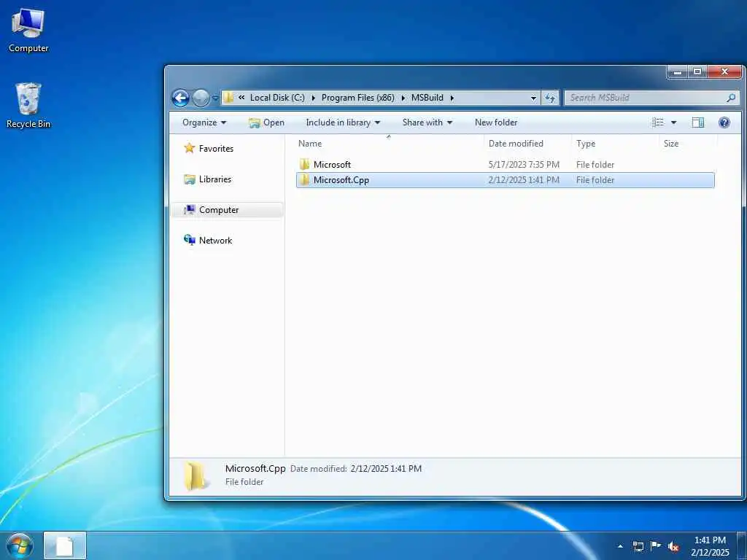Maximize the MSBuild Explorer window
747x560 pixels.
(x=697, y=72)
